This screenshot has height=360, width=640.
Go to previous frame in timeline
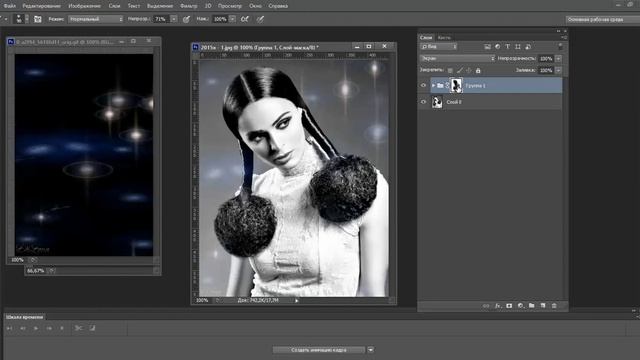(23, 328)
